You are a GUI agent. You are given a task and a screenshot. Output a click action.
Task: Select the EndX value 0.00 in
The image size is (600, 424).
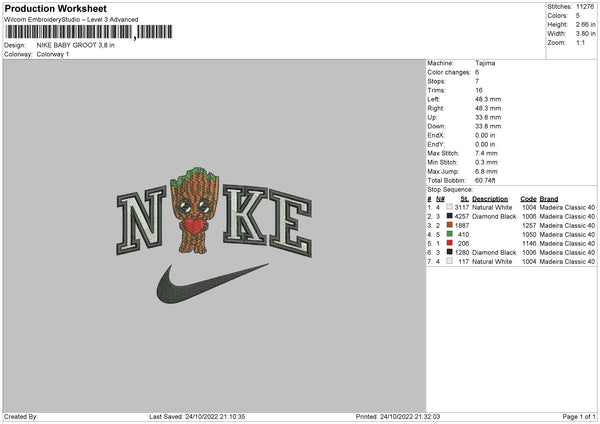pyautogui.click(x=485, y=135)
